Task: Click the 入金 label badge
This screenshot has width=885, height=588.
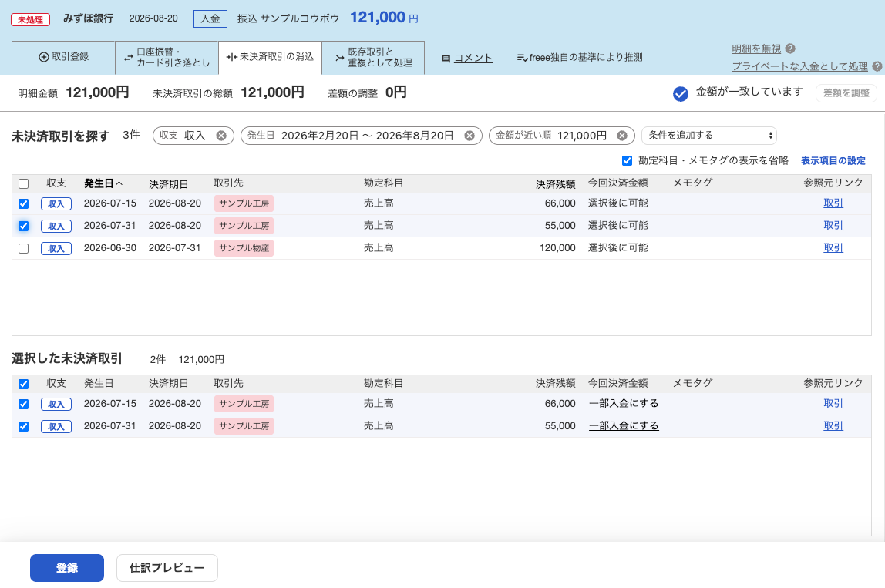Action: pos(210,18)
